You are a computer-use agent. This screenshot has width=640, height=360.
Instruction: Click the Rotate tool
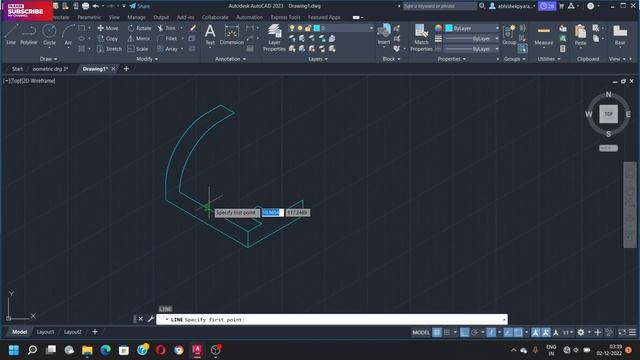[140, 28]
